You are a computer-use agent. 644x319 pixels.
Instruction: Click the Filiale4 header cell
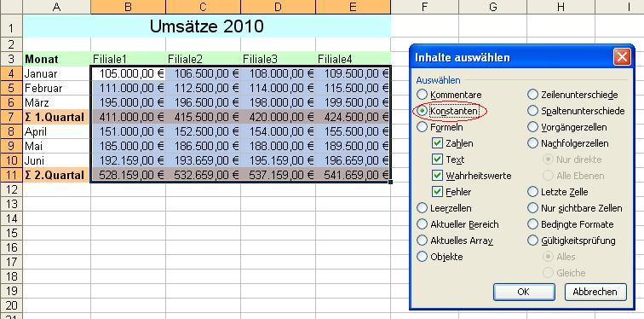(x=354, y=59)
